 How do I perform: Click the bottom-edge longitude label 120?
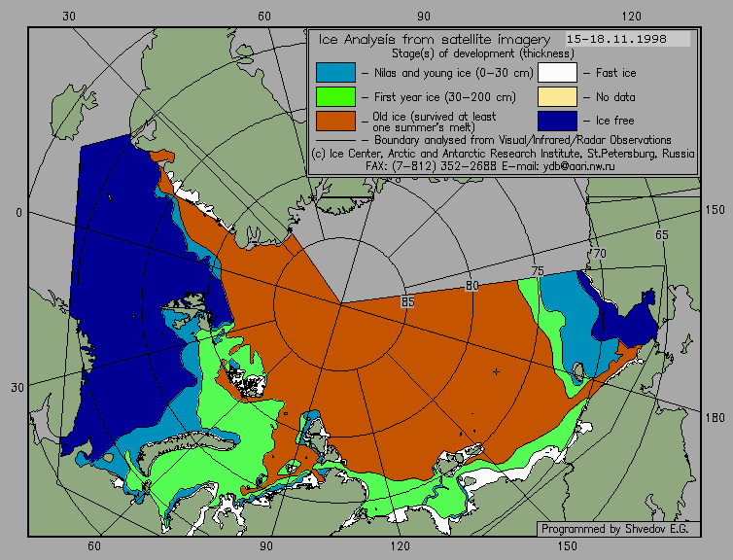pyautogui.click(x=401, y=546)
